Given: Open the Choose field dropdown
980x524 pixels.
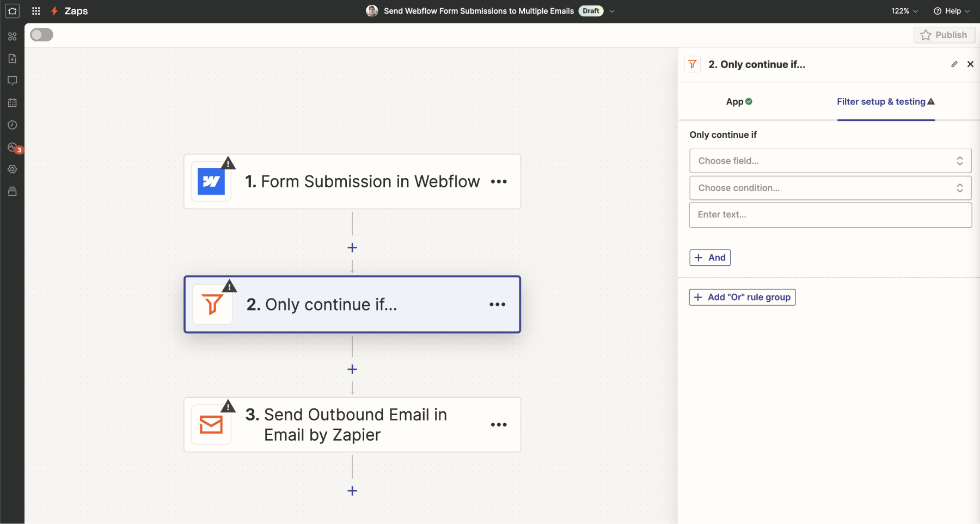Looking at the screenshot, I should (830, 161).
